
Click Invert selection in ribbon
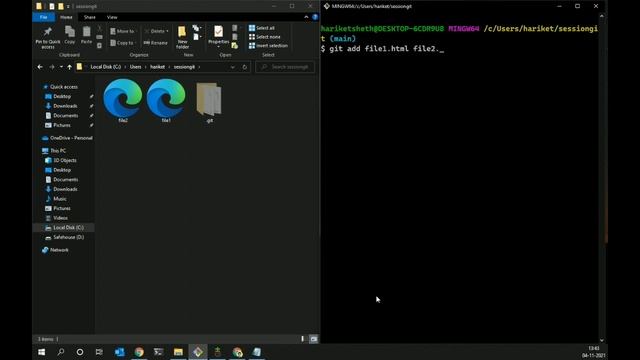[268, 46]
